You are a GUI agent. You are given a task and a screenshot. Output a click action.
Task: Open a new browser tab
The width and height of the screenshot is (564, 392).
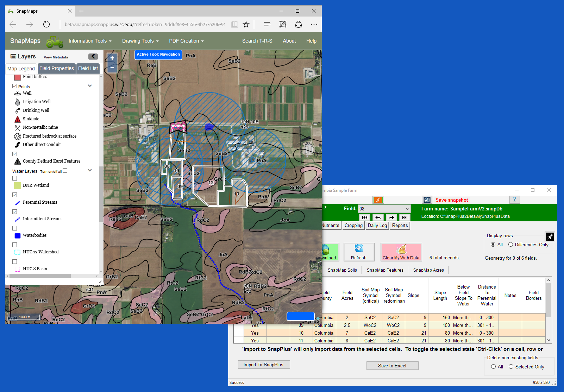tap(81, 11)
